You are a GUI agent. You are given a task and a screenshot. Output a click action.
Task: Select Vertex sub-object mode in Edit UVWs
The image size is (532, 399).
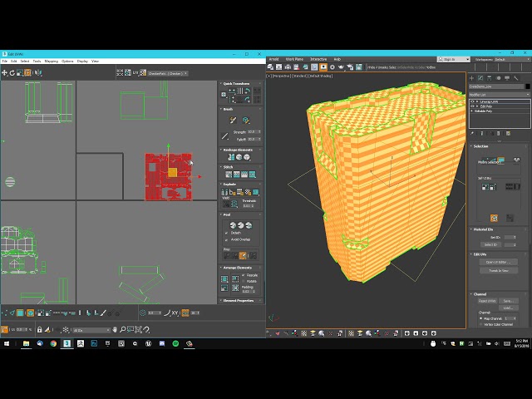coord(4,313)
